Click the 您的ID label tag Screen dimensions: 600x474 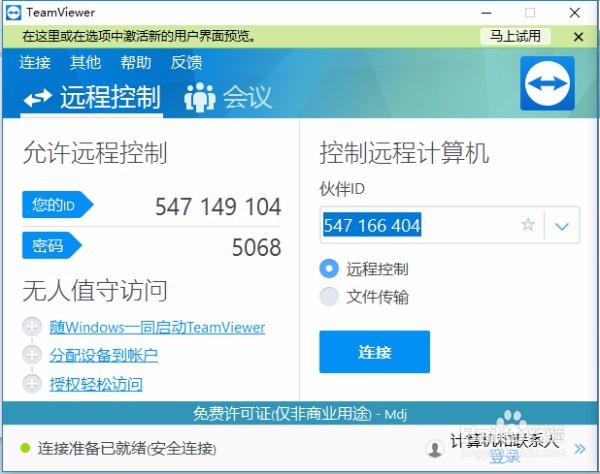(x=57, y=205)
